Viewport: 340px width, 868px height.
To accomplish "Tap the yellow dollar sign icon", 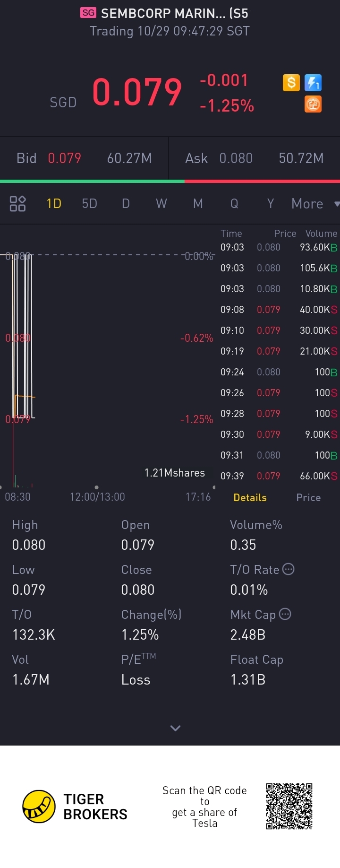I will pyautogui.click(x=291, y=83).
